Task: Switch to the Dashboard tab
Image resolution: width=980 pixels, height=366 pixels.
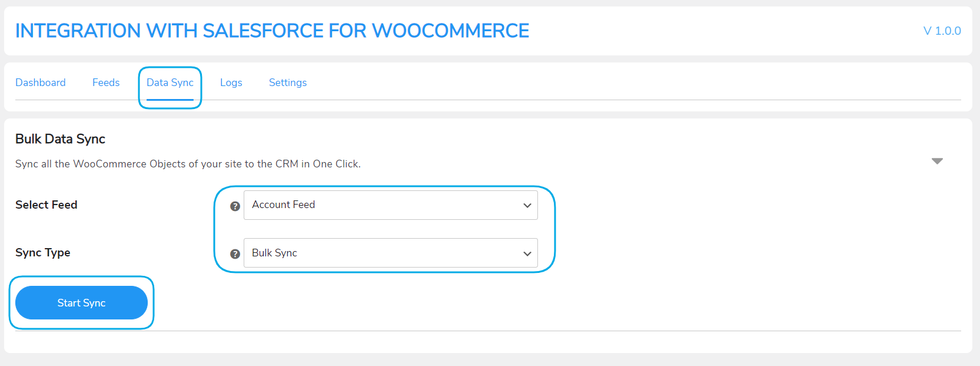Action: [41, 83]
